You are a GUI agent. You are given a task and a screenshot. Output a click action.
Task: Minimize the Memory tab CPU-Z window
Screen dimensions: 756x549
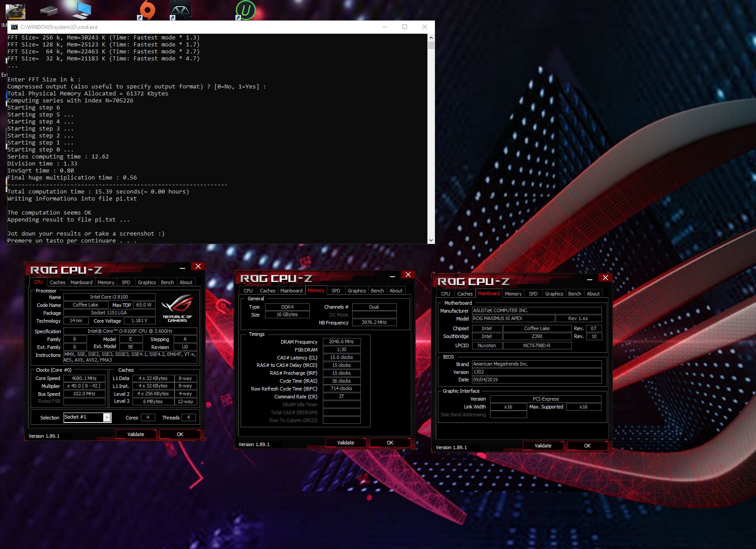tap(392, 275)
